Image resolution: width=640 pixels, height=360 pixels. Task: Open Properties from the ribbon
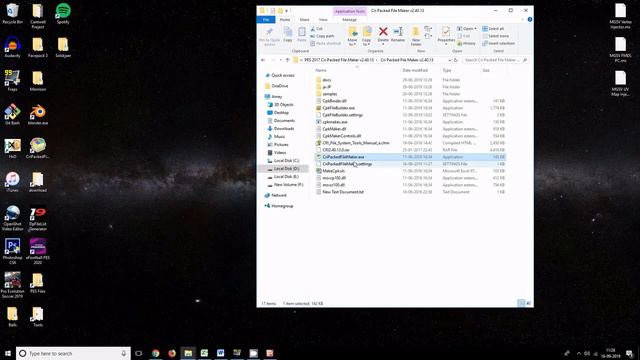[446, 35]
